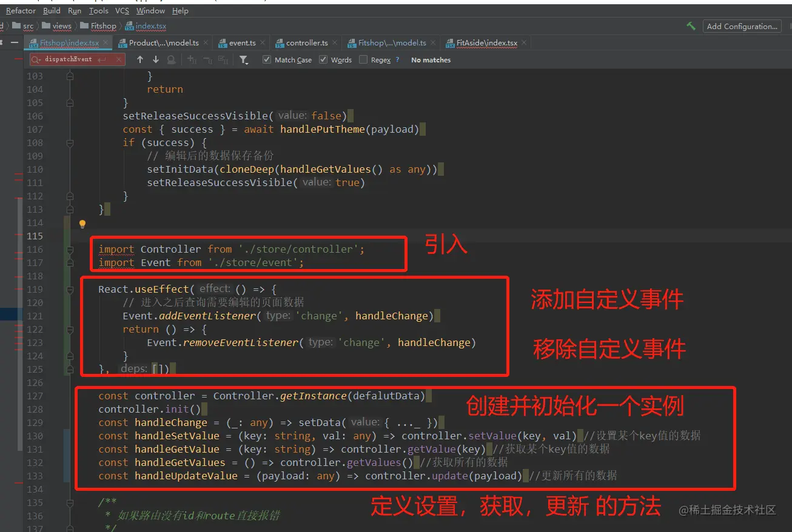This screenshot has height=532, width=792.
Task: Open the Build menu
Action: pyautogui.click(x=52, y=10)
